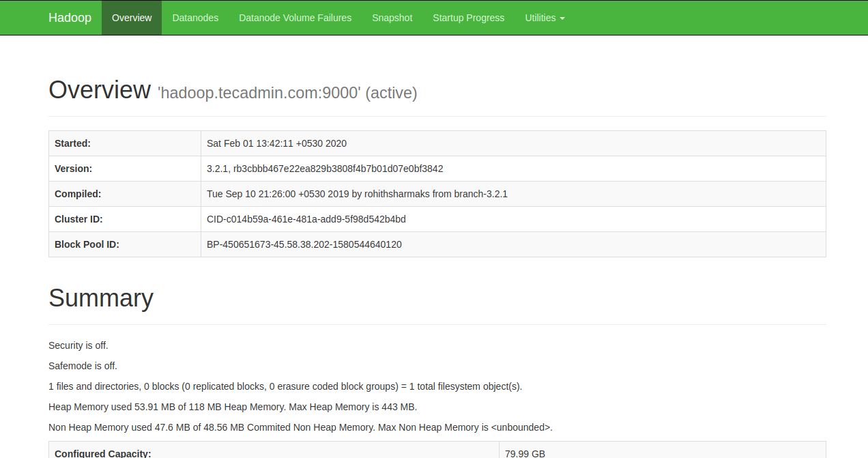Select the Block Pool ID: label
Screen dimensions: 868x458
point(87,244)
